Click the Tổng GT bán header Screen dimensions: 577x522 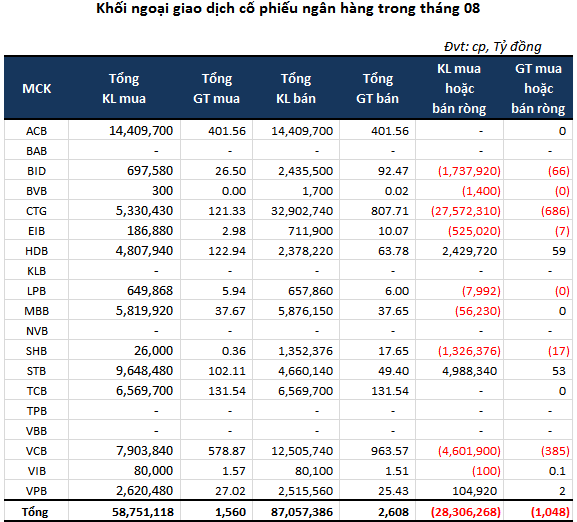[377, 89]
